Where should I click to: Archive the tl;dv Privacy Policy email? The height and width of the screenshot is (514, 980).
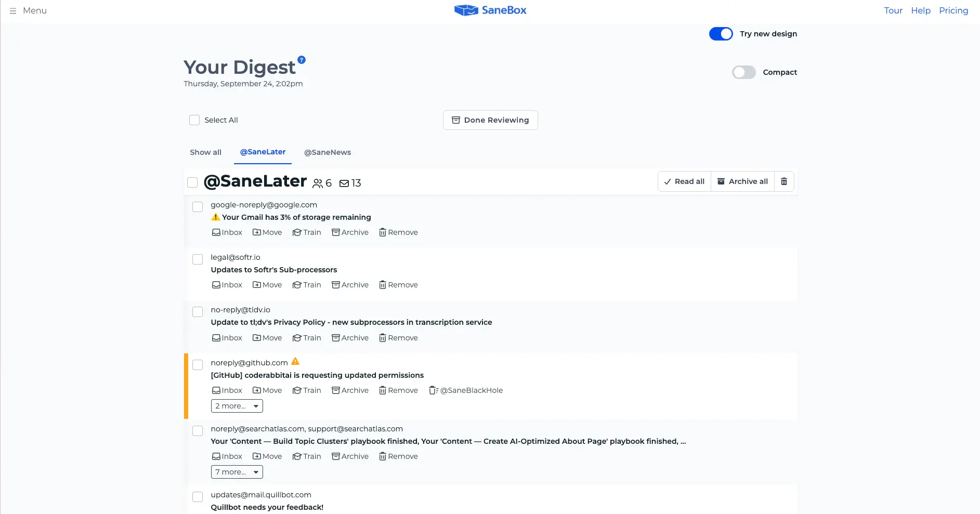click(350, 338)
